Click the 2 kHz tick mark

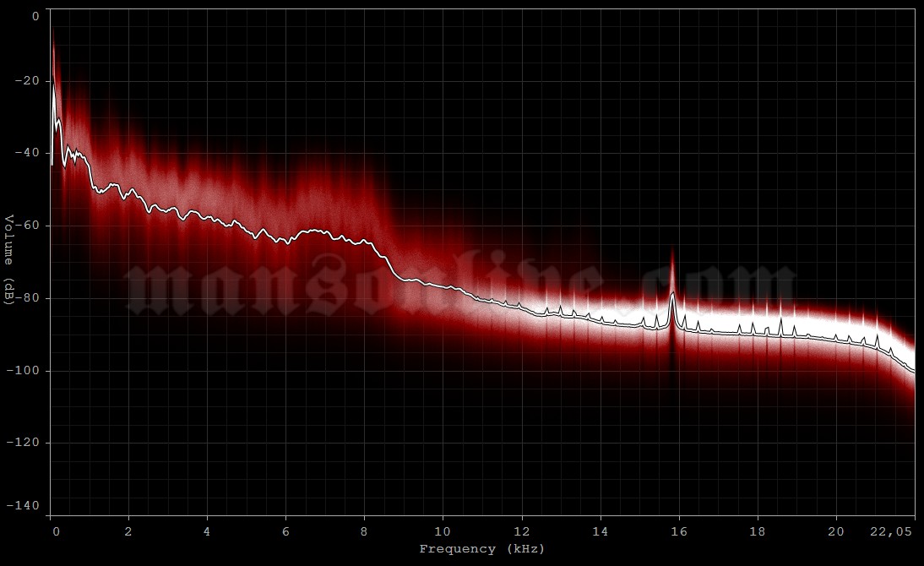128,532
